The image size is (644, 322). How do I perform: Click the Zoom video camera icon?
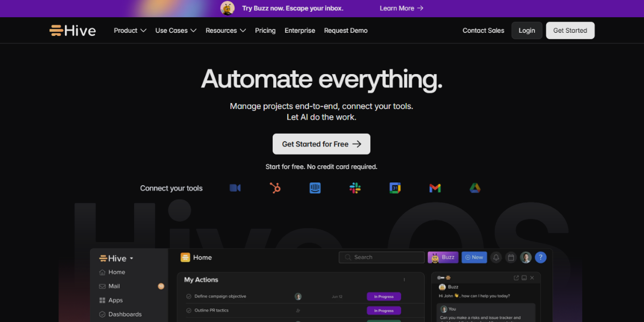(235, 188)
